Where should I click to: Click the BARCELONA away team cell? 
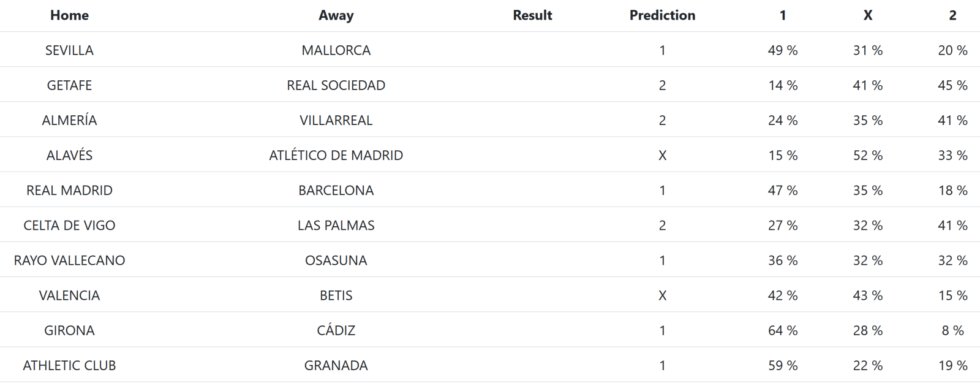336,190
